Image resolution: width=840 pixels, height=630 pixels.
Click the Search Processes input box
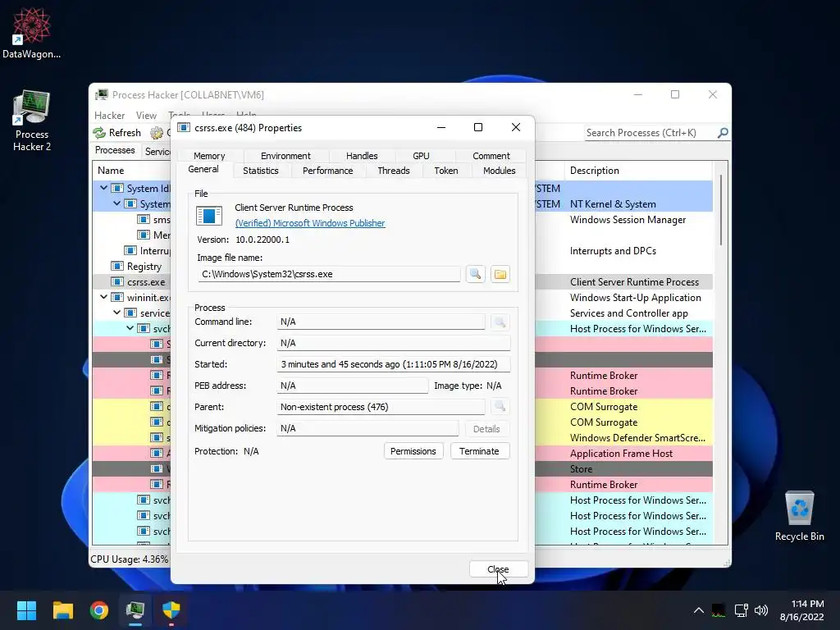coord(650,133)
